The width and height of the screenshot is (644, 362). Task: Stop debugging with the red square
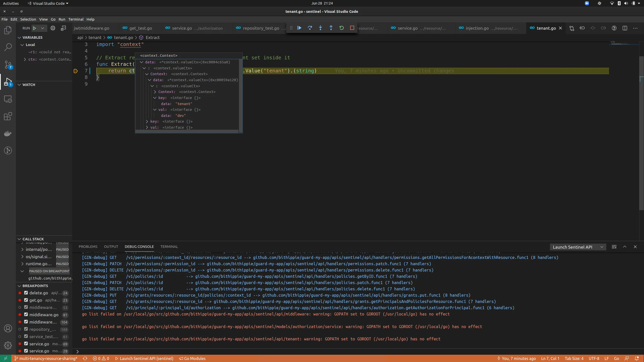pos(352,28)
